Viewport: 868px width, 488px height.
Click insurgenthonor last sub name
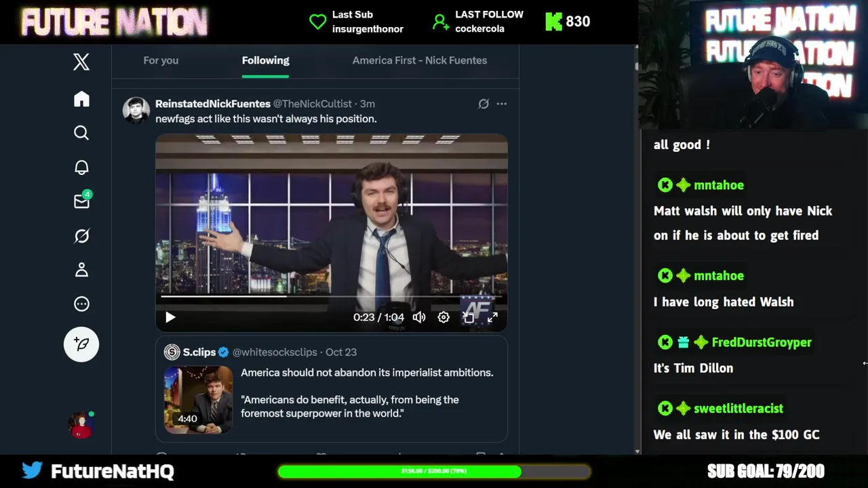pos(368,28)
